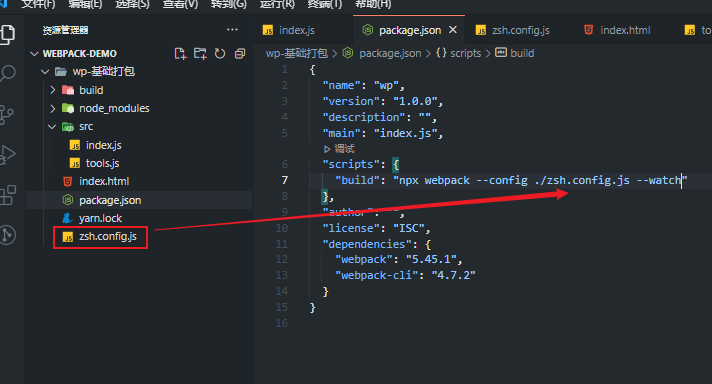The width and height of the screenshot is (712, 384).
Task: Open the 文件(F) menu
Action: (x=38, y=5)
